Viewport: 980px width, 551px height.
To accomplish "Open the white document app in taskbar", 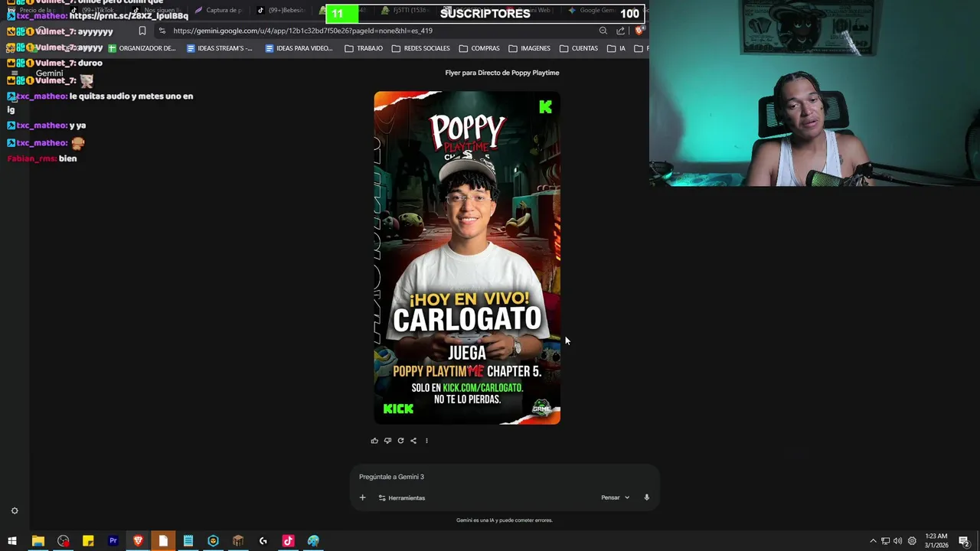I will coord(163,541).
